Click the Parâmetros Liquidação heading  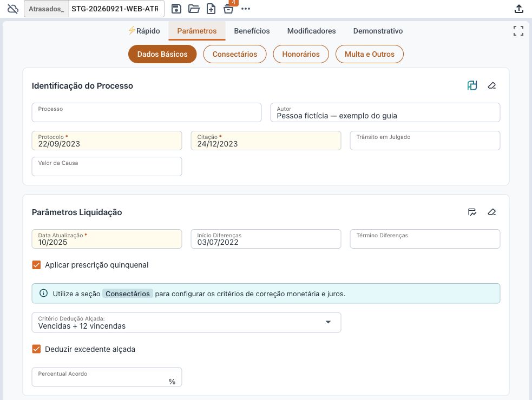77,212
